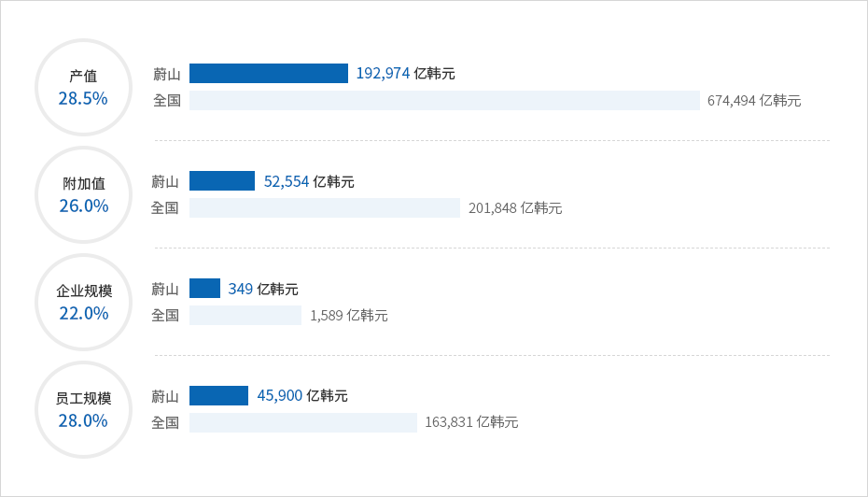Click the 52,554 亿韩元 value label
This screenshot has height=497, width=868.
(x=309, y=182)
